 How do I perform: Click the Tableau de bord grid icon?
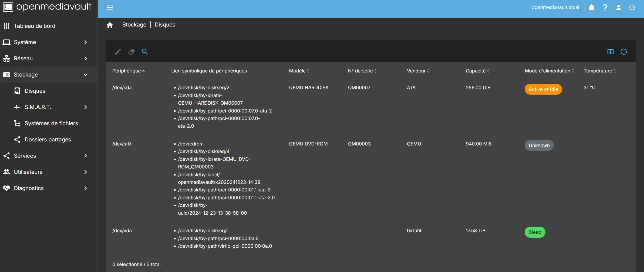coord(6,26)
